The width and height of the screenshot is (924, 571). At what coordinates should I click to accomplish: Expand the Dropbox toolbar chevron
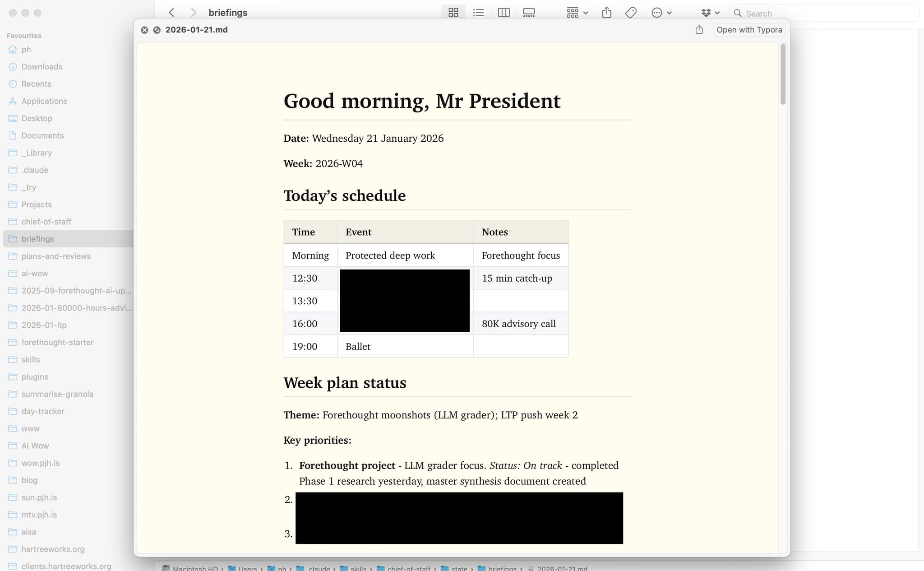pyautogui.click(x=716, y=12)
